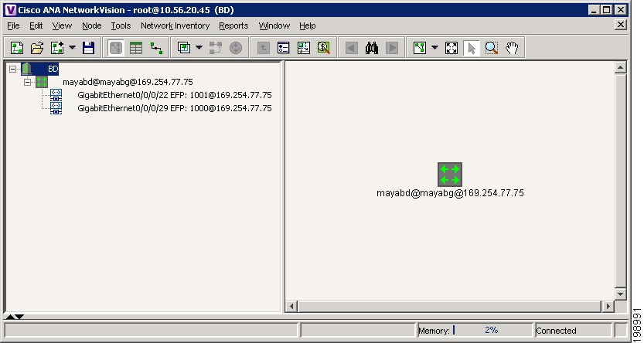Click the map vertical scrollbar down arrow
This screenshot has width=644, height=343.
[620, 294]
